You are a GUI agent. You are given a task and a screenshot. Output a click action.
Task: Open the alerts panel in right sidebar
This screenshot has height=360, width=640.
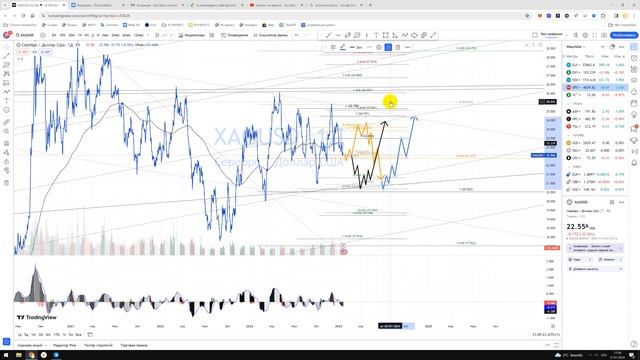coord(634,58)
